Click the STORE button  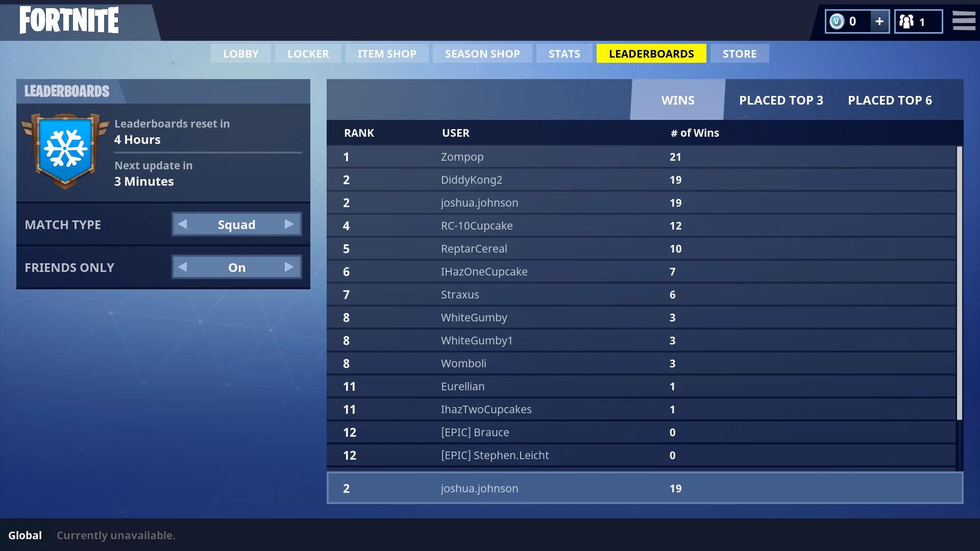(740, 53)
